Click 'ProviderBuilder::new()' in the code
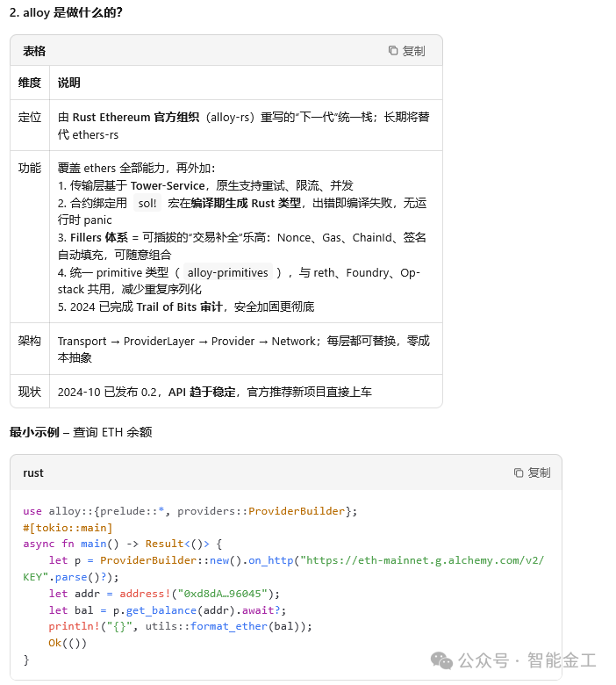The width and height of the screenshot is (616, 685). [x=171, y=560]
